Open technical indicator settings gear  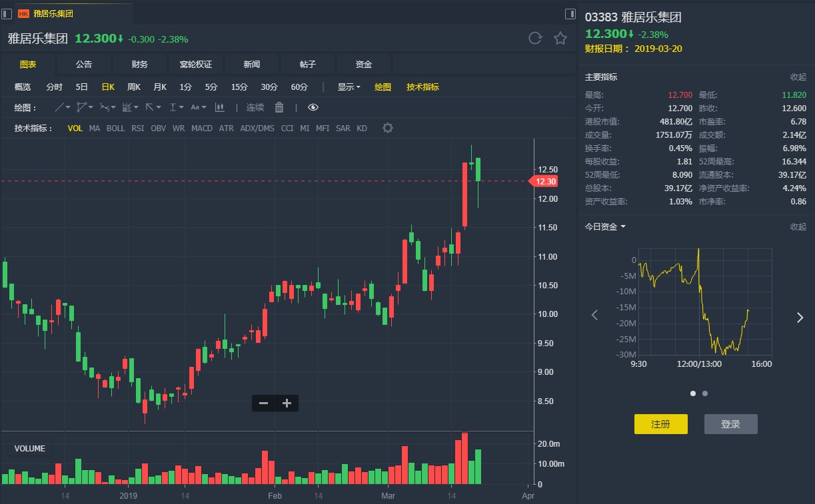[x=388, y=128]
